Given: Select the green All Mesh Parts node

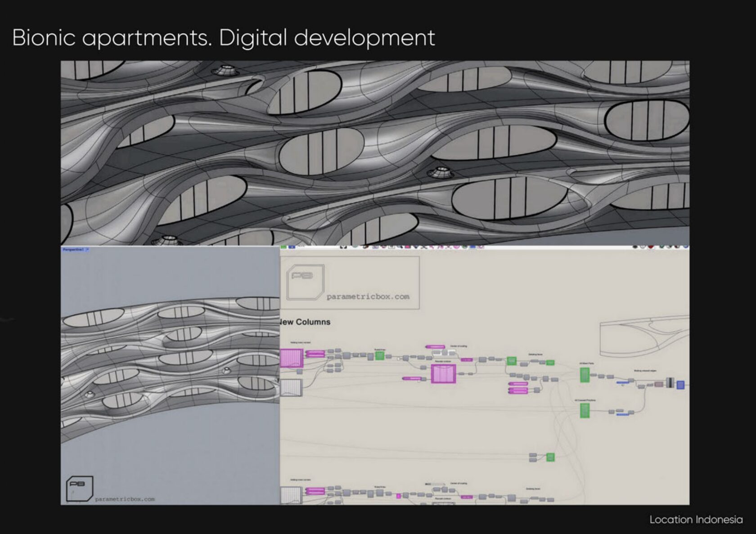Looking at the screenshot, I should tap(585, 375).
